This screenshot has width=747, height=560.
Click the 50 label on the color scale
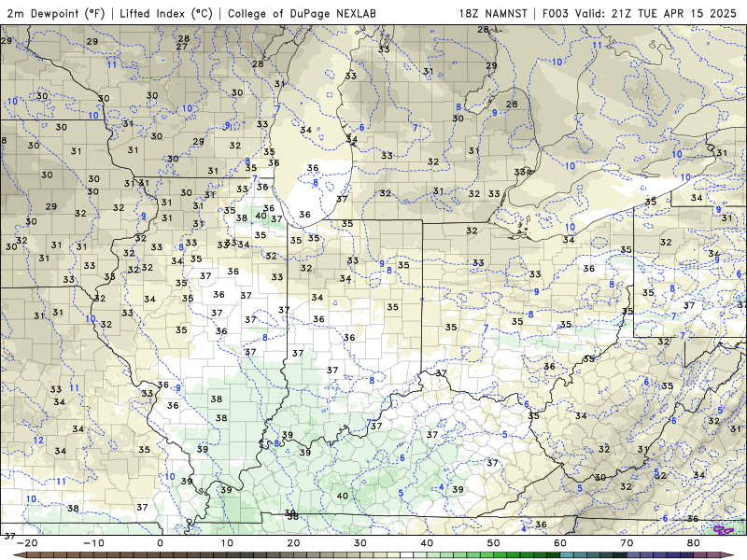click(494, 543)
